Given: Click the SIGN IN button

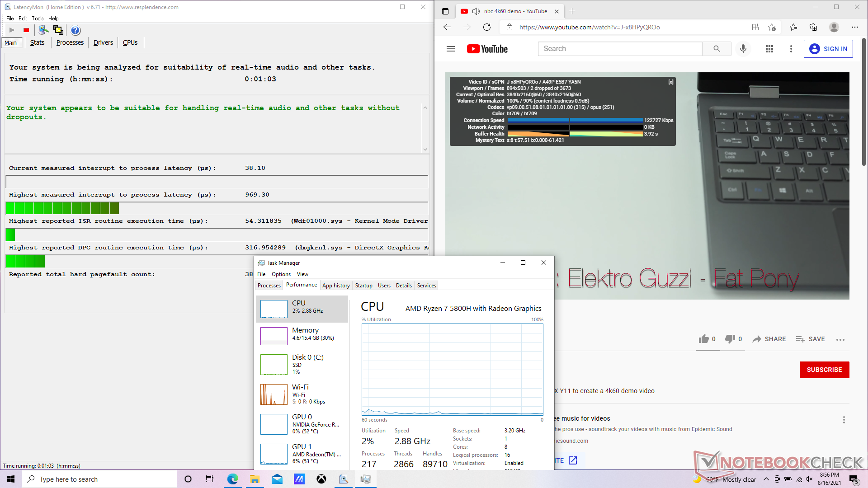Looking at the screenshot, I should 828,49.
